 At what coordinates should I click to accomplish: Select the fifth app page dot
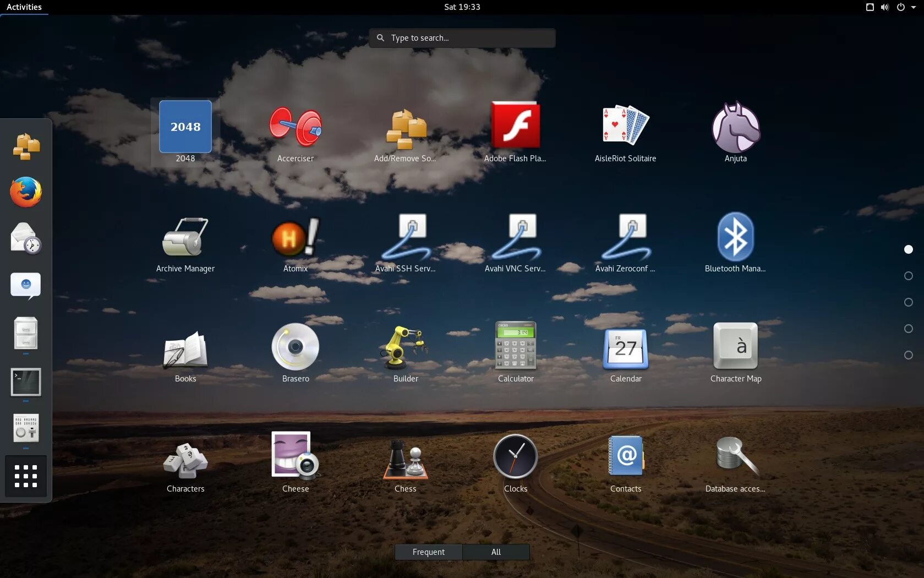point(909,355)
